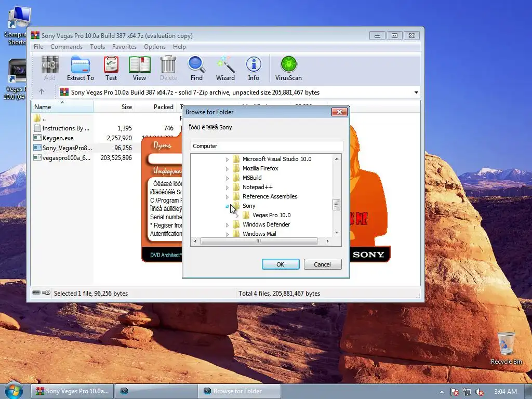Confirm folder with OK button
The height and width of the screenshot is (399, 532).
281,264
